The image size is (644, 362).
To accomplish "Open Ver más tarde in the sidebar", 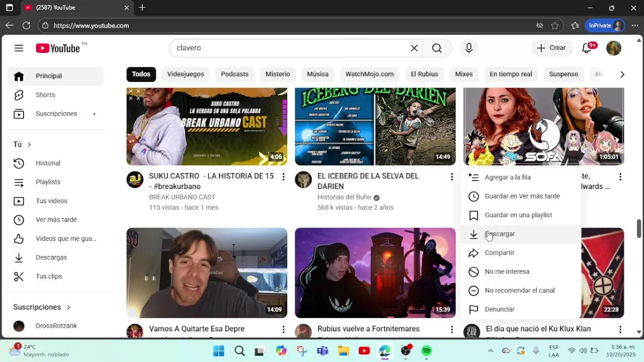I will click(55, 220).
